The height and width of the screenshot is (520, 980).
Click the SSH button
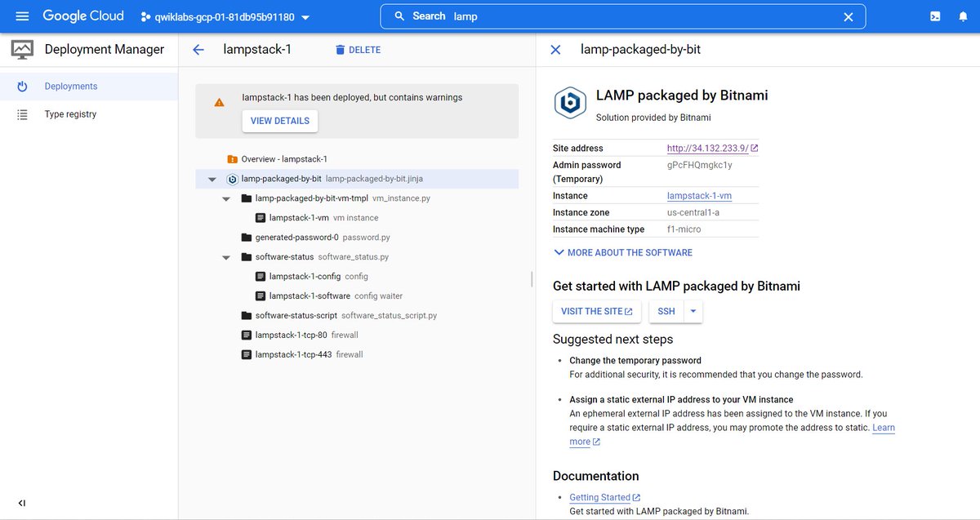coord(666,312)
